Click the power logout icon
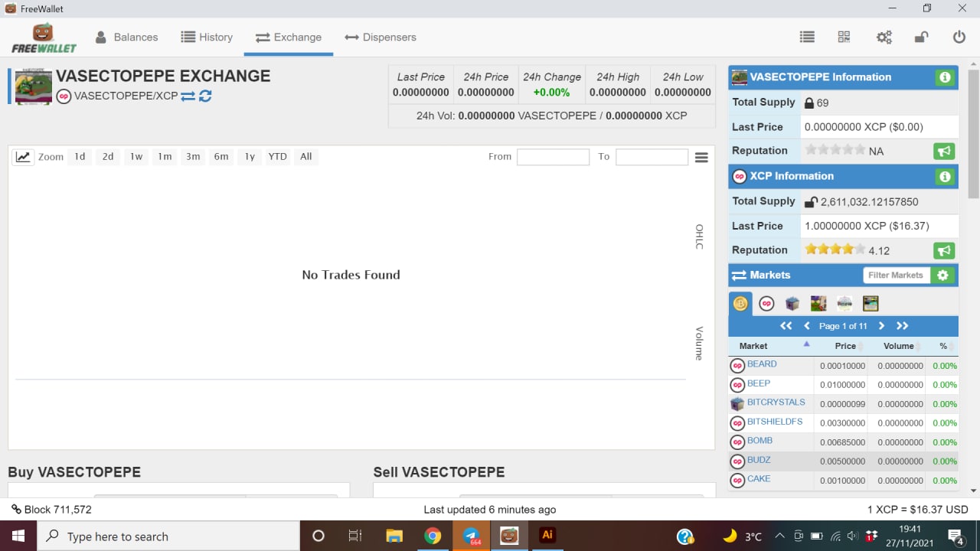This screenshot has height=551, width=980. coord(959,37)
